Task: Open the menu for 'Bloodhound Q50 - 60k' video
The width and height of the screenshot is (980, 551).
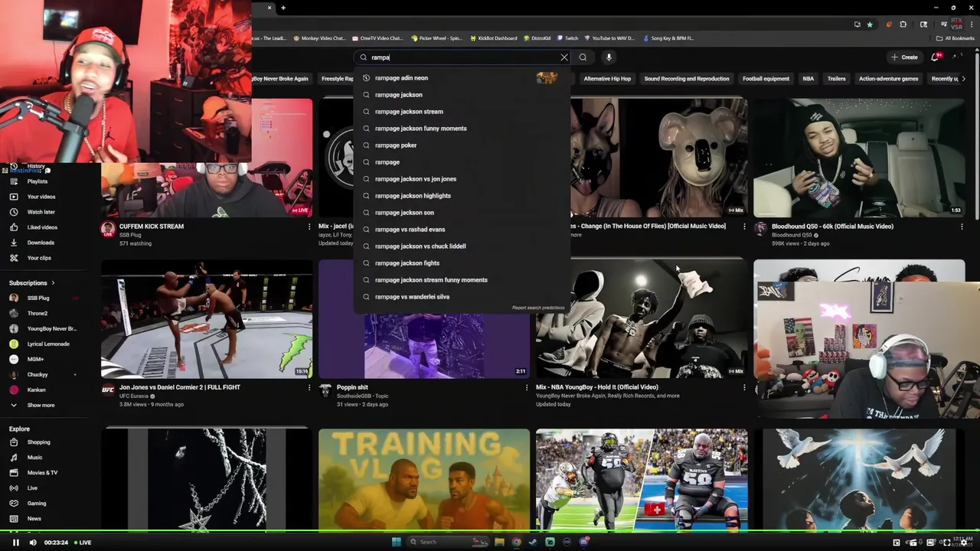Action: (962, 227)
